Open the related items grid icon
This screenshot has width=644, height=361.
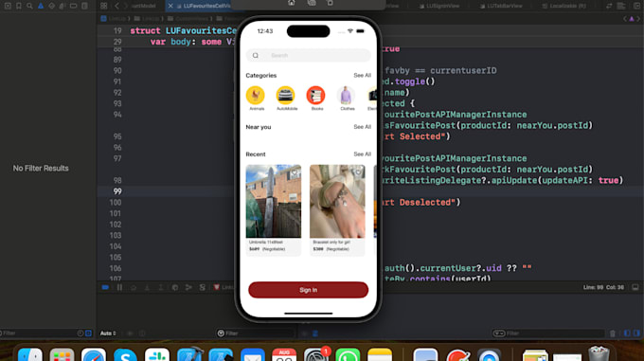[104, 6]
